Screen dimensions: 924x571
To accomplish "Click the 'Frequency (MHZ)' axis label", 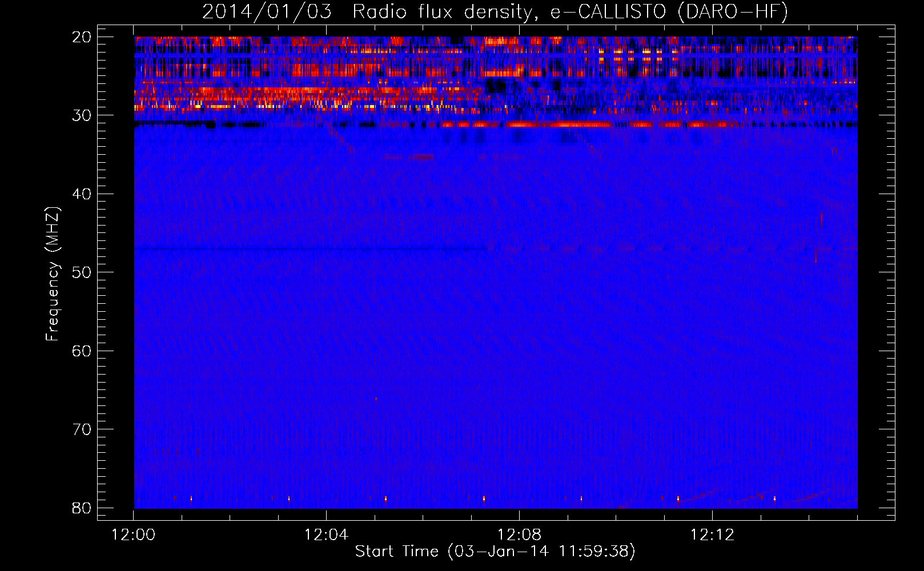I will [x=53, y=274].
